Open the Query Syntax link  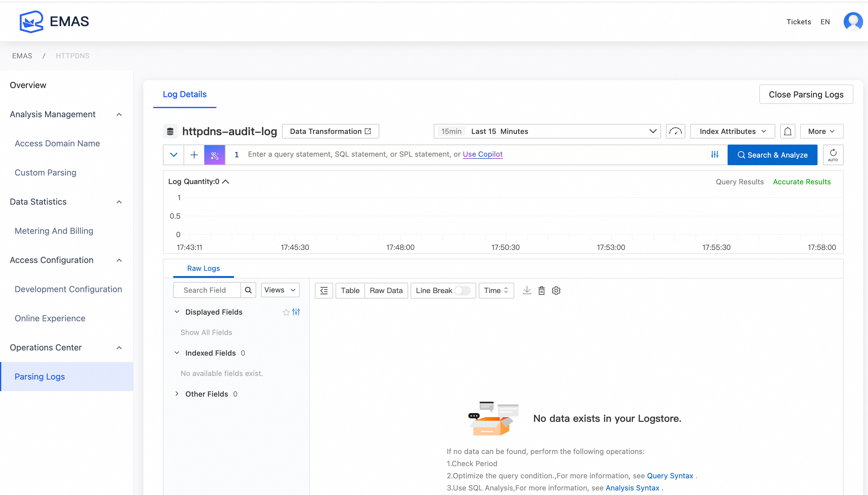670,476
